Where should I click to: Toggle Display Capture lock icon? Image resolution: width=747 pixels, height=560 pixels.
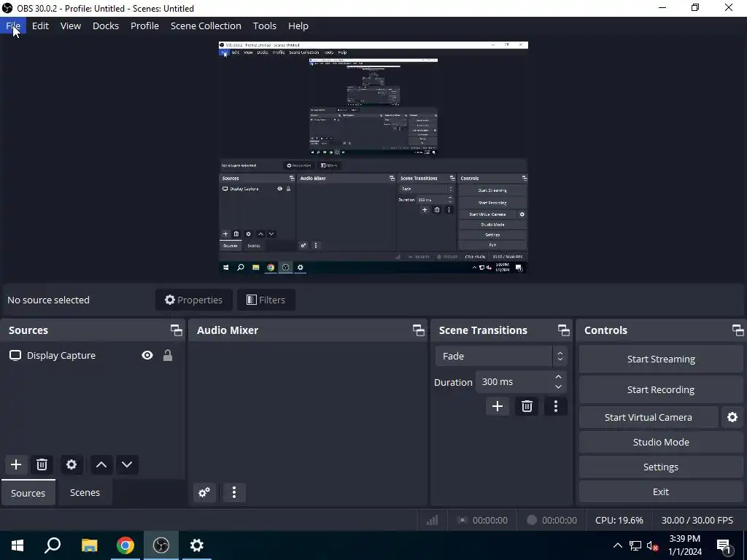[x=168, y=355]
